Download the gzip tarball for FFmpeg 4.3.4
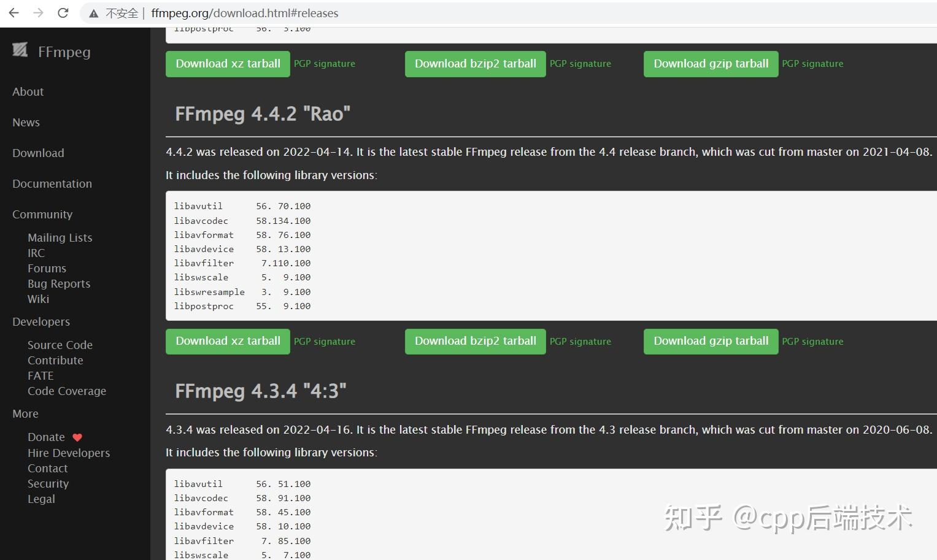The width and height of the screenshot is (937, 560). tap(710, 341)
